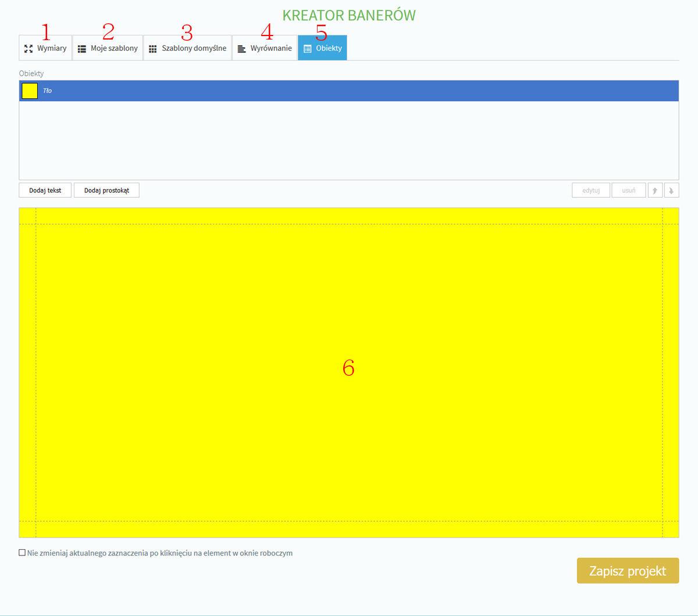The image size is (698, 616).
Task: Click the Obiekty tab icon
Action: pyautogui.click(x=308, y=49)
